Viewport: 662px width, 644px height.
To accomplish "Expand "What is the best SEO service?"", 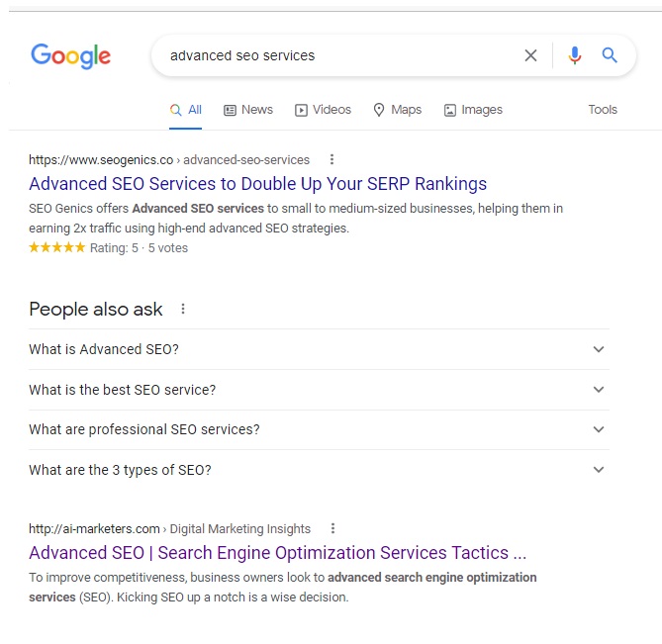I will (x=598, y=390).
